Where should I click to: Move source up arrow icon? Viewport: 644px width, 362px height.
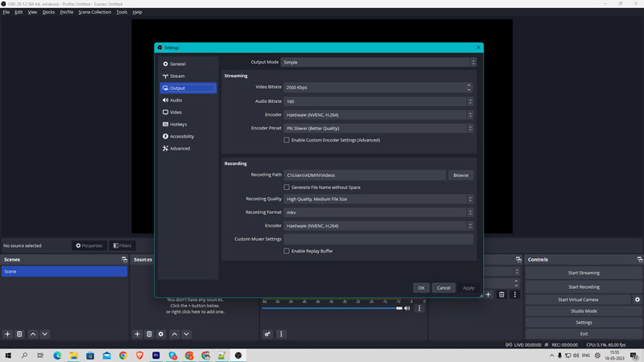tap(175, 334)
